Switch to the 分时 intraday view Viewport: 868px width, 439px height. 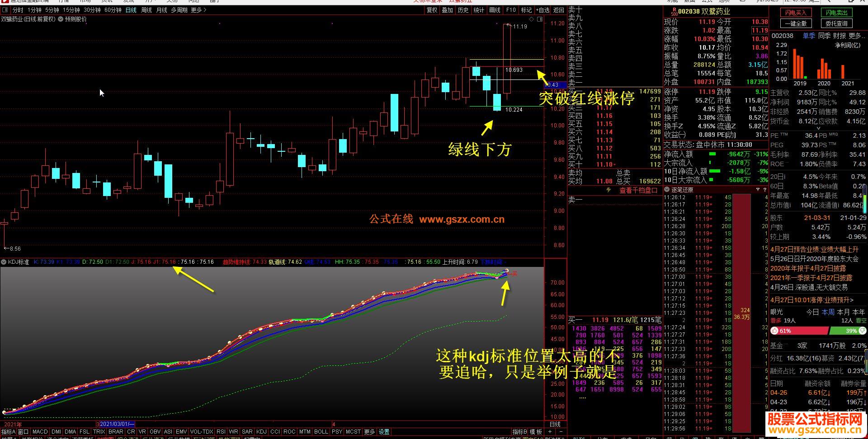pos(18,10)
